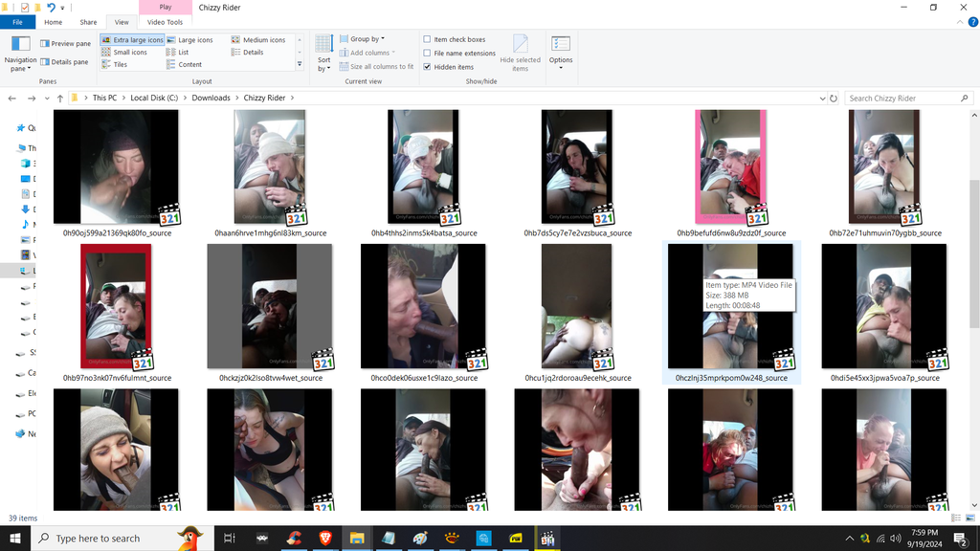Click the Refresh button beside address bar

(834, 98)
